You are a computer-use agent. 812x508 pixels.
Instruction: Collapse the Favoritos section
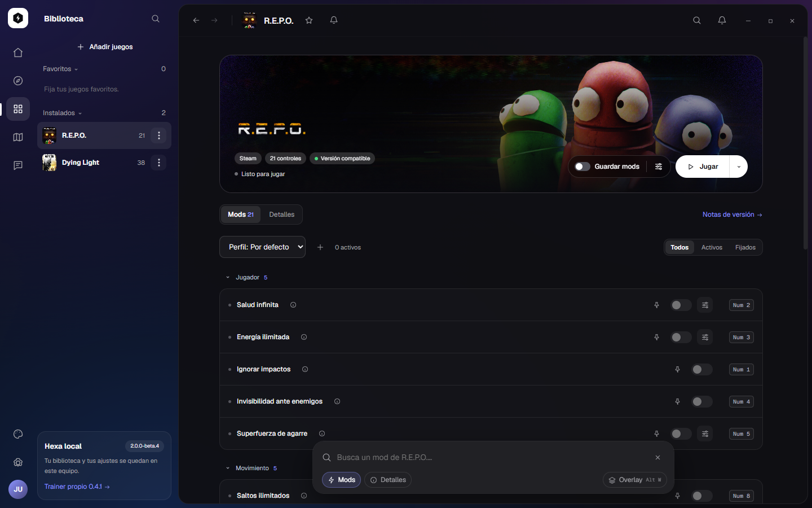[60, 69]
